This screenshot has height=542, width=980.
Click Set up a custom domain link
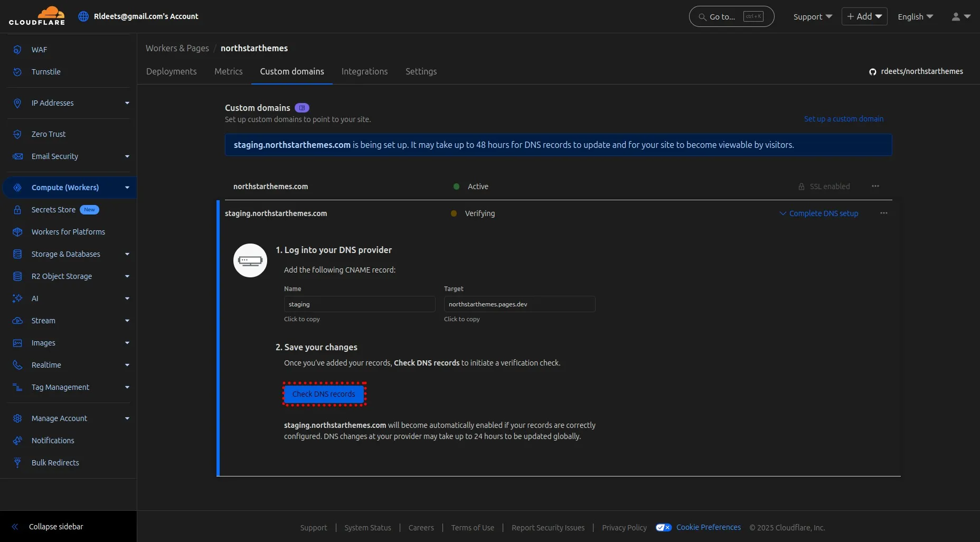[x=844, y=119]
